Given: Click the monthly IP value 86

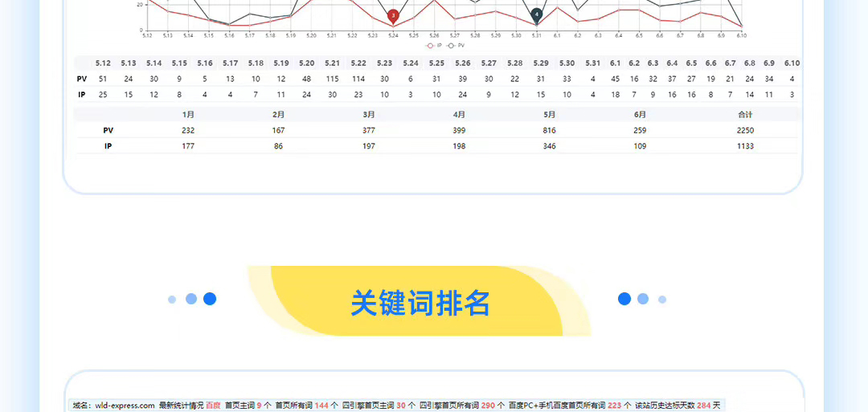Looking at the screenshot, I should 278,146.
